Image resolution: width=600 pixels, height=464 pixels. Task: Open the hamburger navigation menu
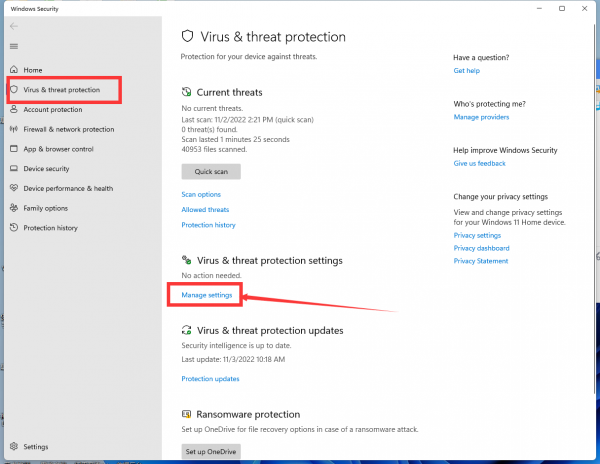coord(14,46)
